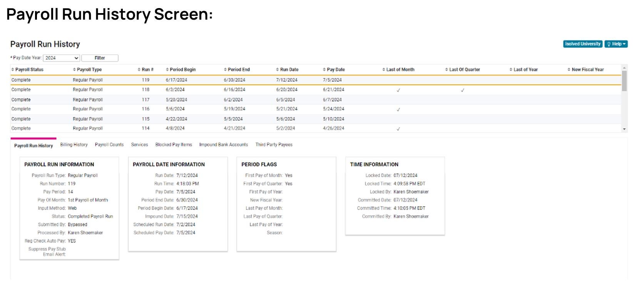Sort table by Last Of Quarter column
The width and height of the screenshot is (644, 290).
pos(462,70)
